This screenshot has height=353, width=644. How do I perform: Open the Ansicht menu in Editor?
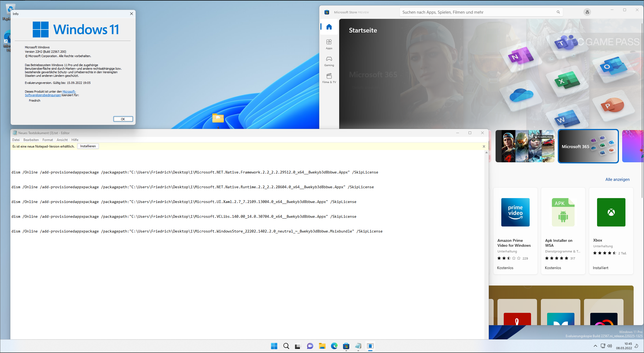coord(62,140)
